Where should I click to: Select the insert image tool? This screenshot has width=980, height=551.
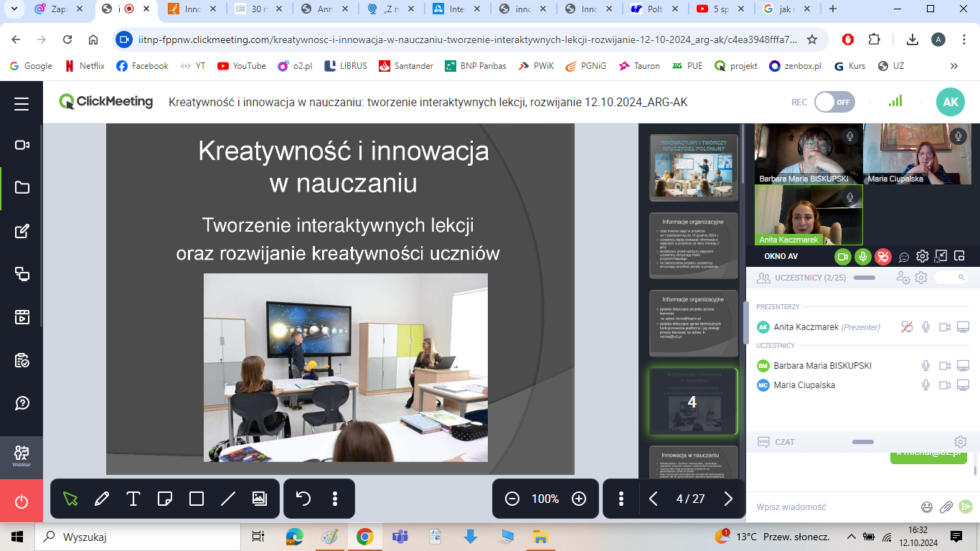tap(260, 499)
